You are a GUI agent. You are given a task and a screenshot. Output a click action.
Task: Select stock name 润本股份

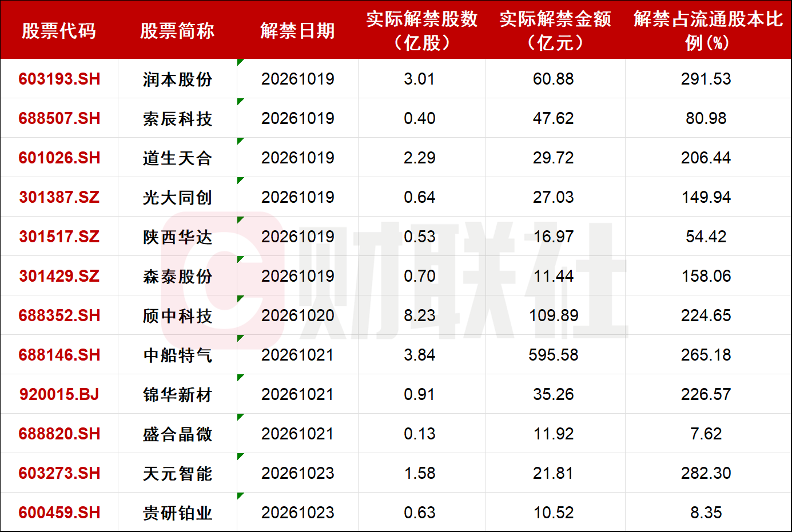(x=177, y=79)
